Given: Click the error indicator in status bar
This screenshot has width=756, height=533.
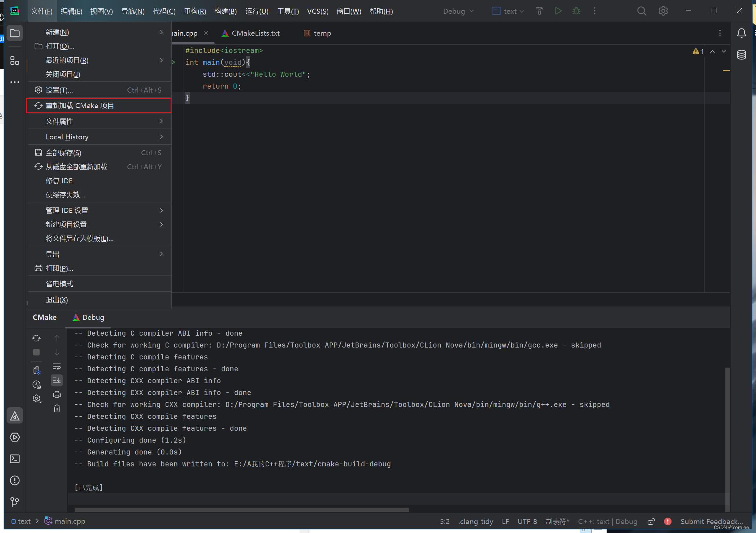Looking at the screenshot, I should tap(668, 521).
